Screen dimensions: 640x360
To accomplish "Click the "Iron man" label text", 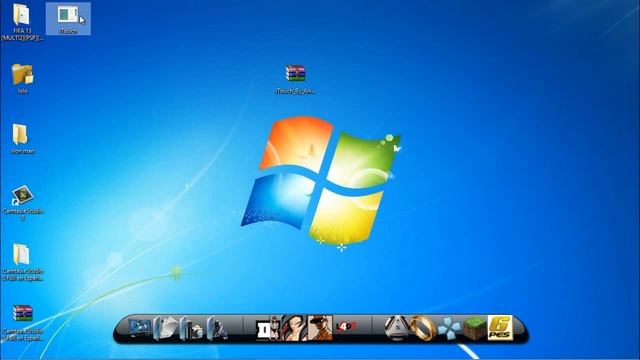I will 22,151.
